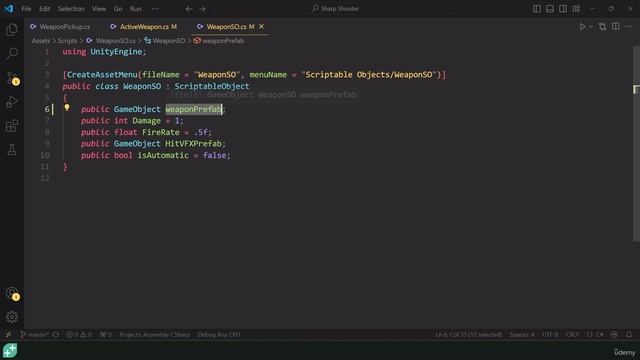The width and height of the screenshot is (640, 360).
Task: Click the ScriptableObject base class name
Action: tap(212, 86)
